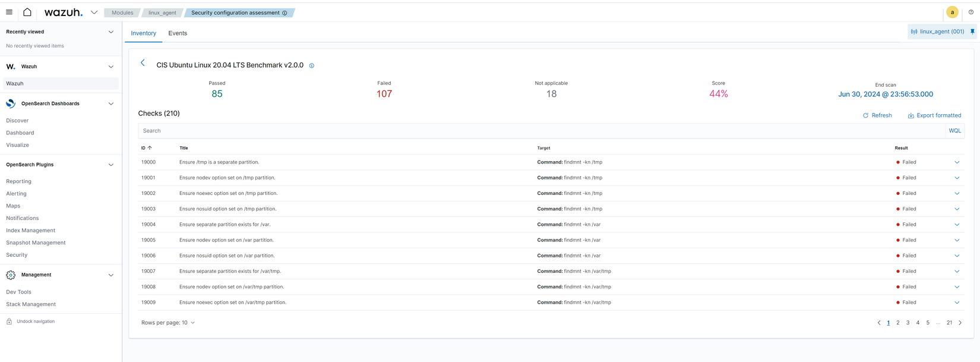This screenshot has width=980, height=362.
Task: Go to previous page arrow
Action: click(879, 323)
